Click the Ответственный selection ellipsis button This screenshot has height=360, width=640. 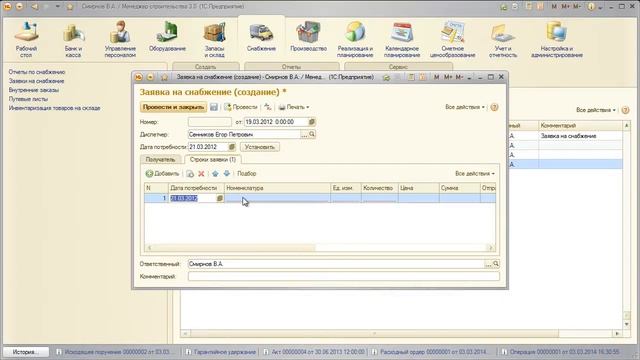[x=488, y=264]
